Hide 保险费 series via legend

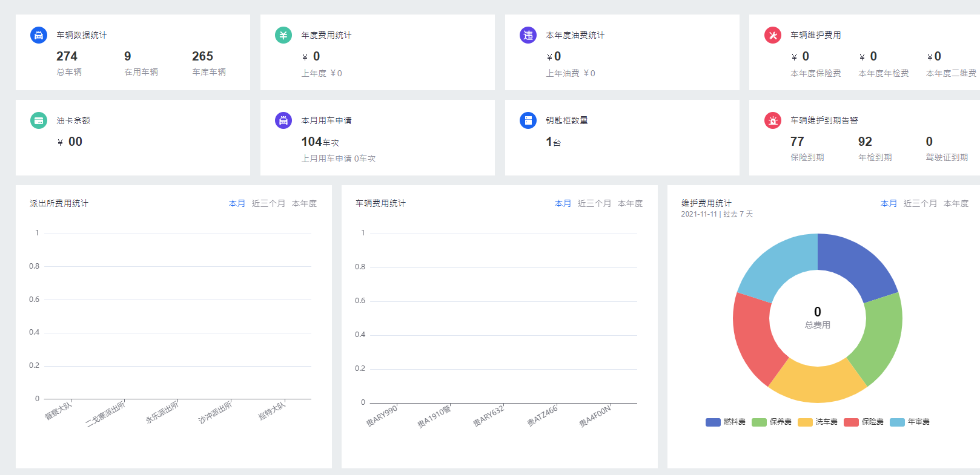(864, 422)
